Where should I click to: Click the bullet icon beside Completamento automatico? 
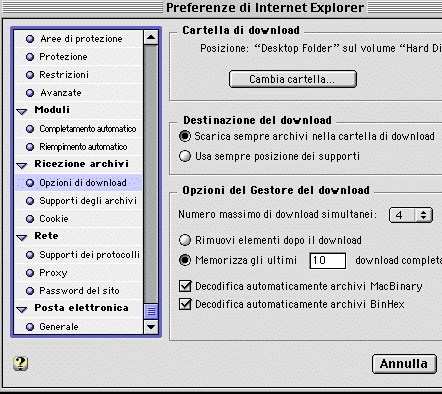click(30, 129)
